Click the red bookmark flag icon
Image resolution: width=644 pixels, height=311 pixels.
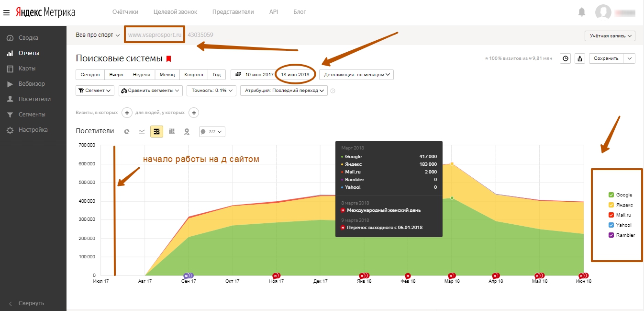pos(168,59)
